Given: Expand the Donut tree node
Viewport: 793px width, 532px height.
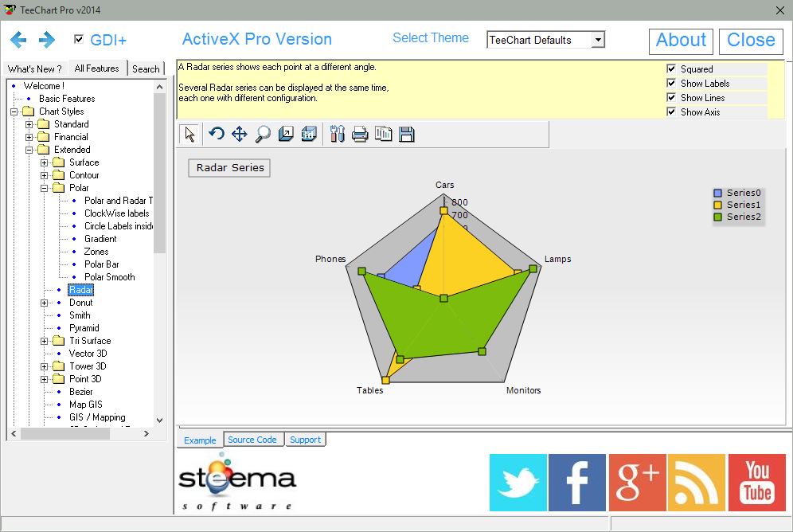Looking at the screenshot, I should 44,303.
